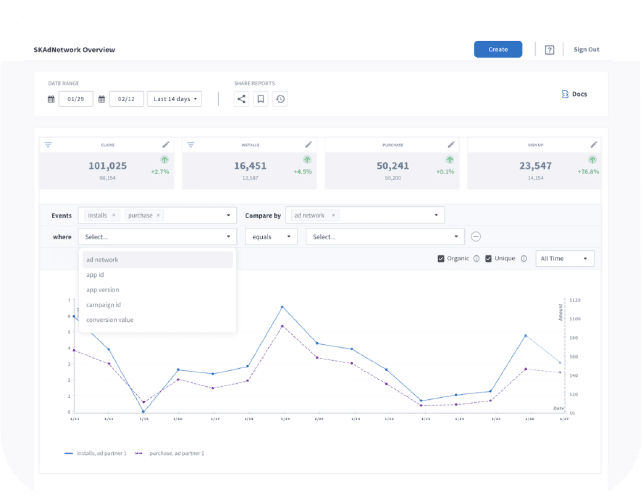Open report history clock icon

coord(280,99)
